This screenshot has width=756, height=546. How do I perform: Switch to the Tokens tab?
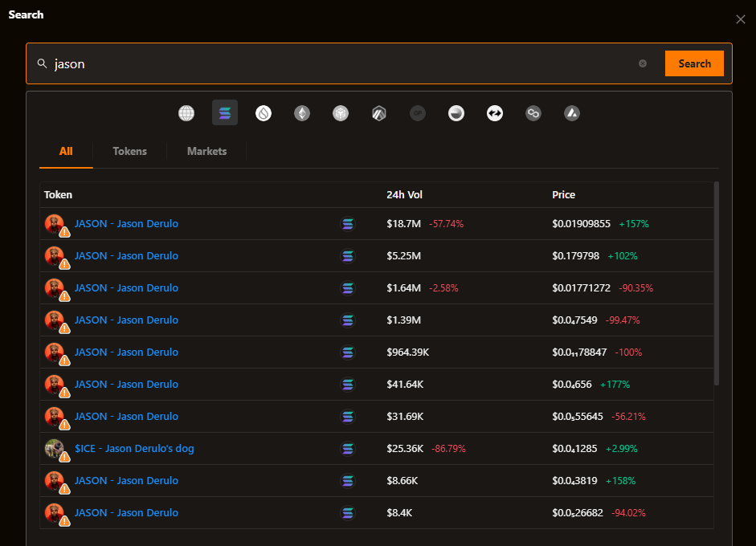pos(129,151)
